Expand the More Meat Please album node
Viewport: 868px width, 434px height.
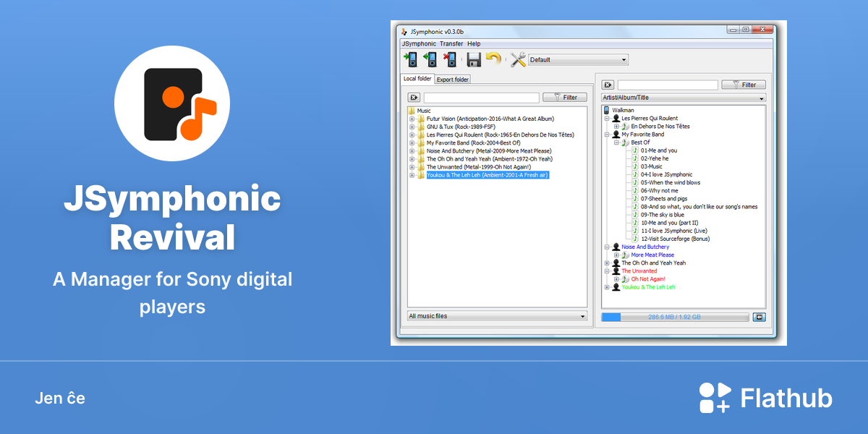[616, 255]
